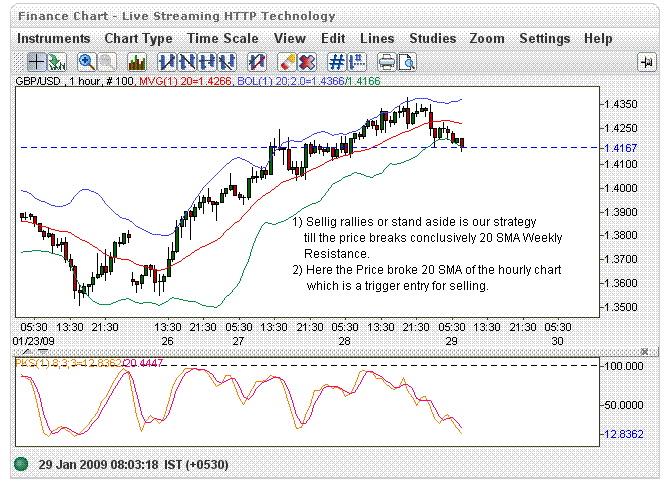
Task: Click the 50.0000 stochastic axis label
Action: click(x=624, y=405)
